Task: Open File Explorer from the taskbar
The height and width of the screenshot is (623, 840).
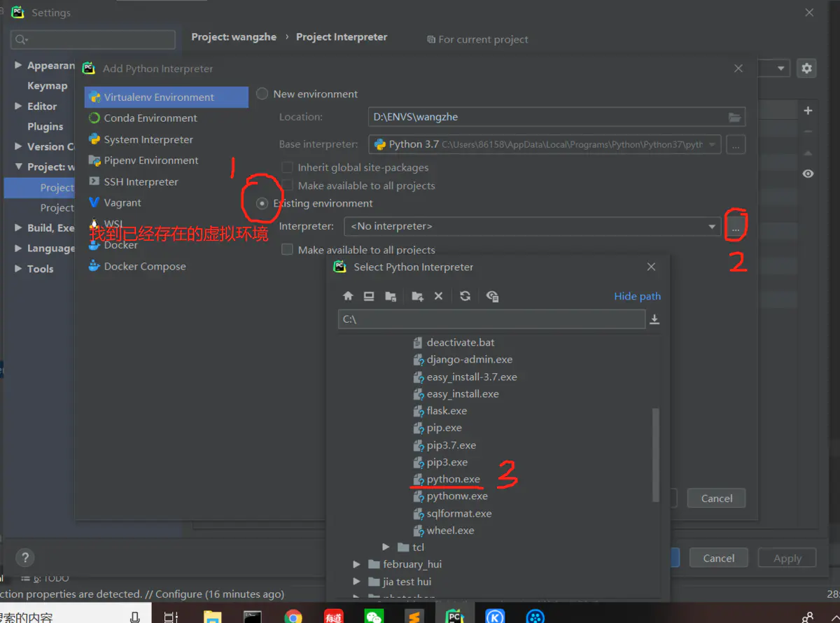Action: [212, 617]
